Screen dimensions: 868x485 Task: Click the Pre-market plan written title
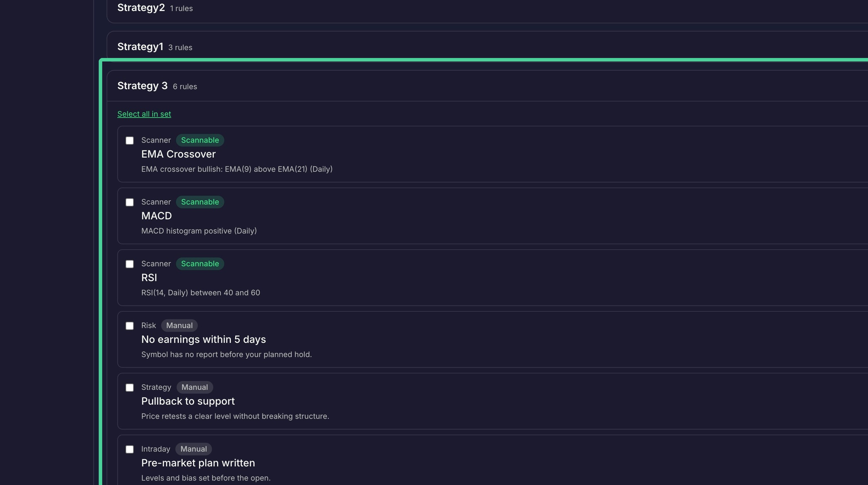198,463
